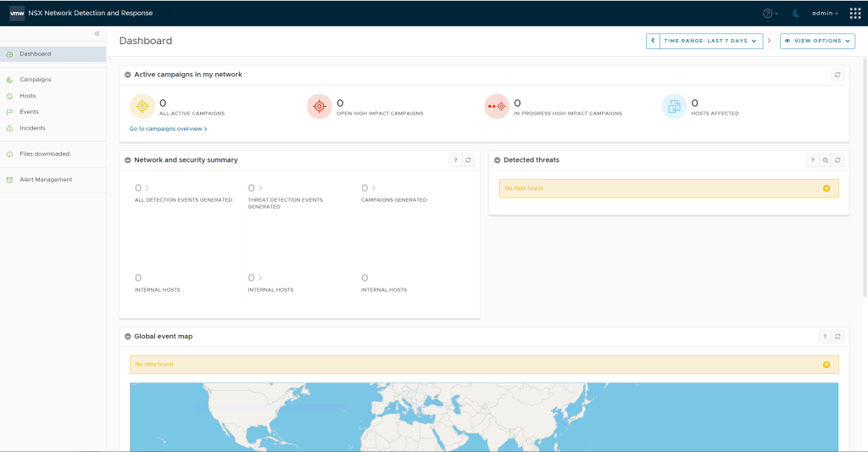The height and width of the screenshot is (452, 868).
Task: Refresh the Global event map panel
Action: tap(837, 337)
